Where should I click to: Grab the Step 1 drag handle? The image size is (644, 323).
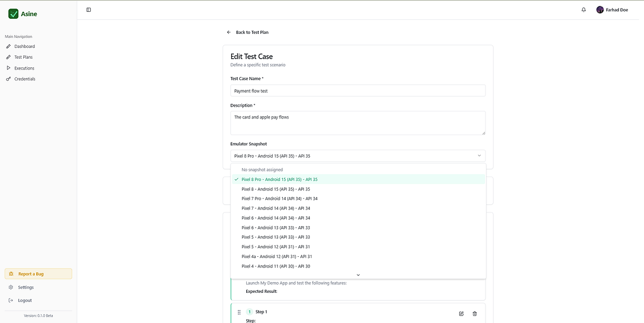(239, 312)
